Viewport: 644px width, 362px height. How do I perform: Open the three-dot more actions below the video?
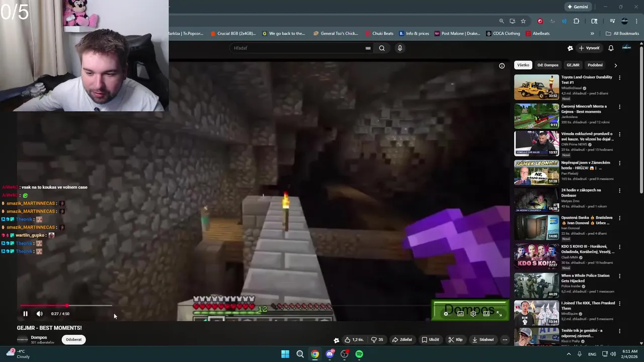[505, 339]
